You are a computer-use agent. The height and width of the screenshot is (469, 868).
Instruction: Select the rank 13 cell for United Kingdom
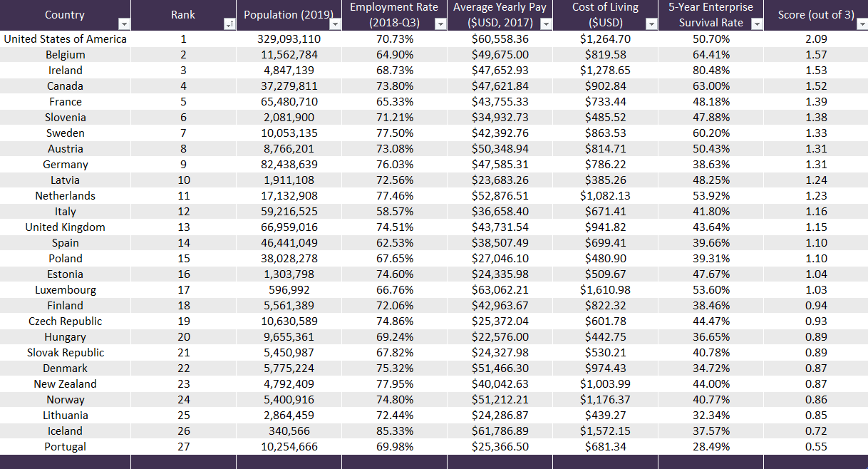[x=183, y=227]
